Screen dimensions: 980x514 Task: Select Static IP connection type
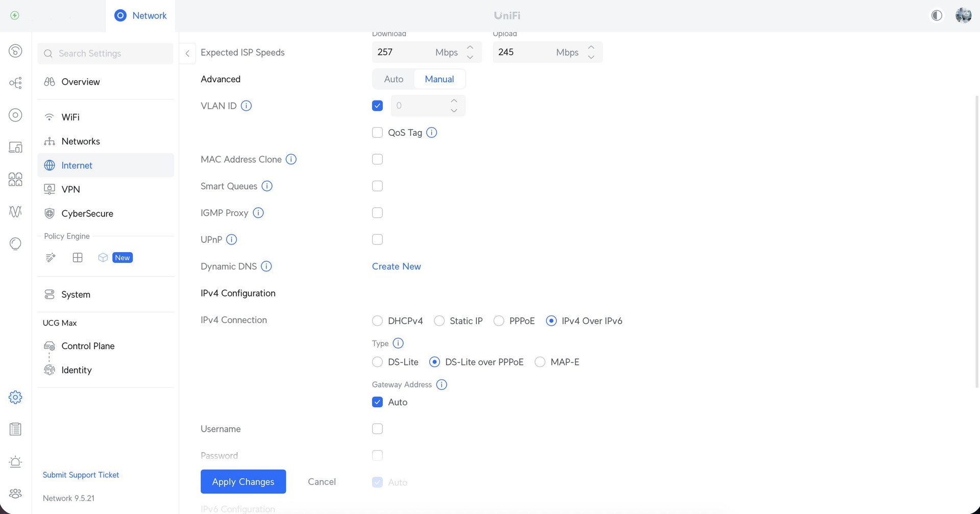coord(439,321)
